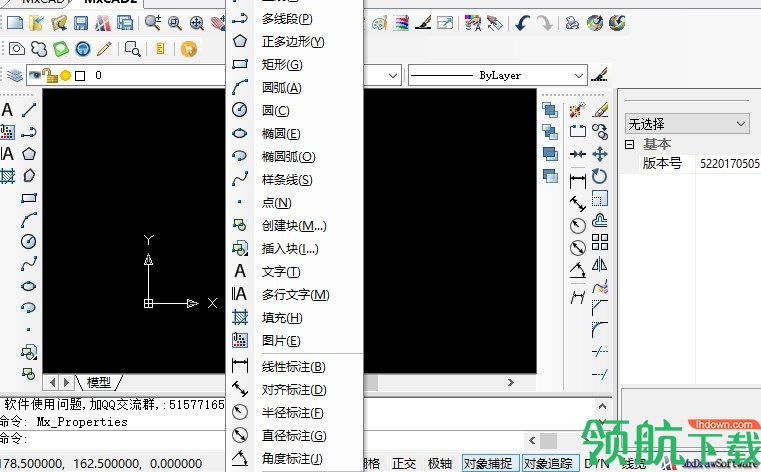
Task: Choose 创建块(M...) from the draw menu
Action: (294, 226)
